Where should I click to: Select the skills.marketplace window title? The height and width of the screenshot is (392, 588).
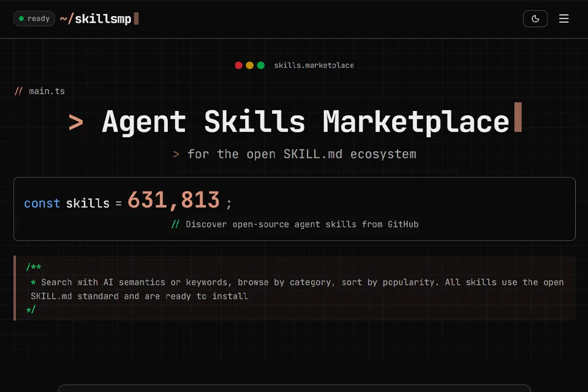[314, 66]
